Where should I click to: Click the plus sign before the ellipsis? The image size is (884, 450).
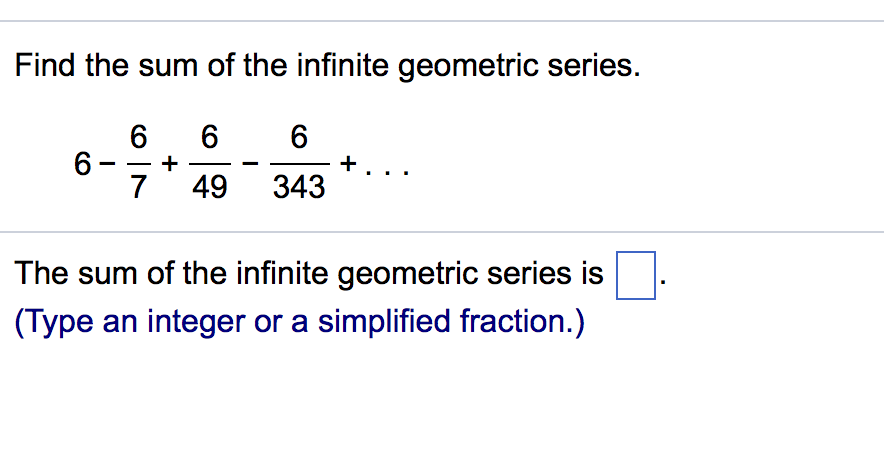click(348, 161)
